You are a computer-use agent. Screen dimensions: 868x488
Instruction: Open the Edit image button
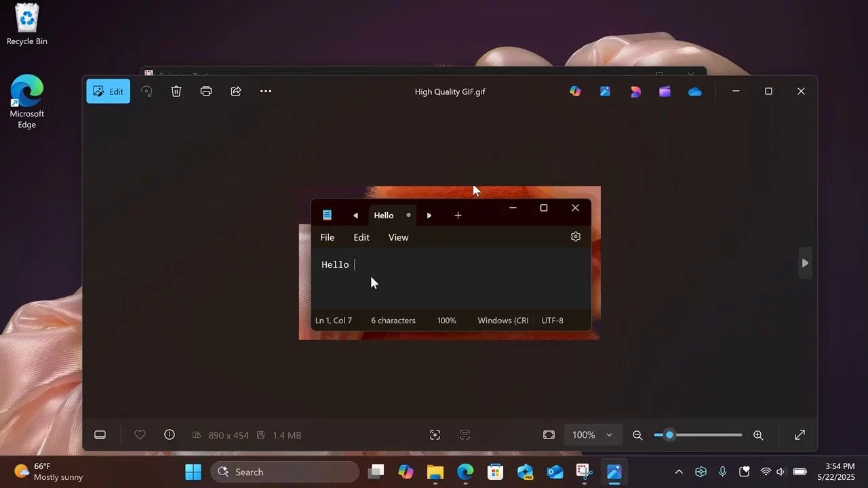[108, 91]
